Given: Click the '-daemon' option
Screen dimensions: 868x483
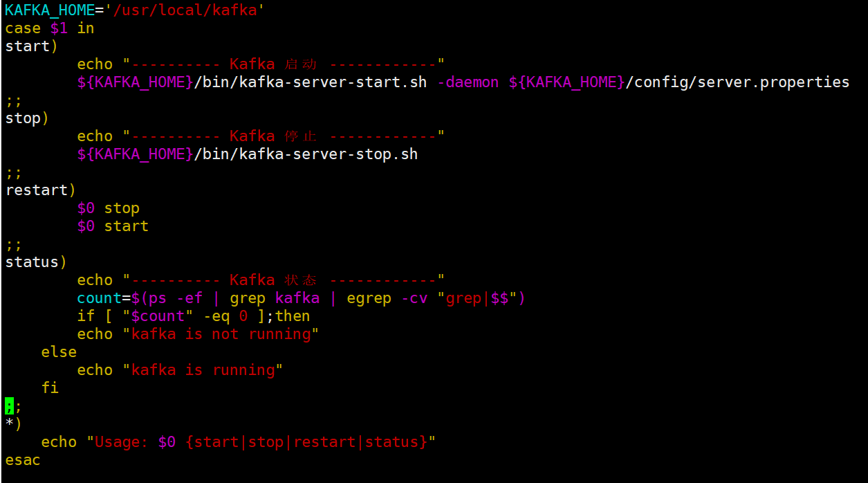Looking at the screenshot, I should [x=468, y=82].
